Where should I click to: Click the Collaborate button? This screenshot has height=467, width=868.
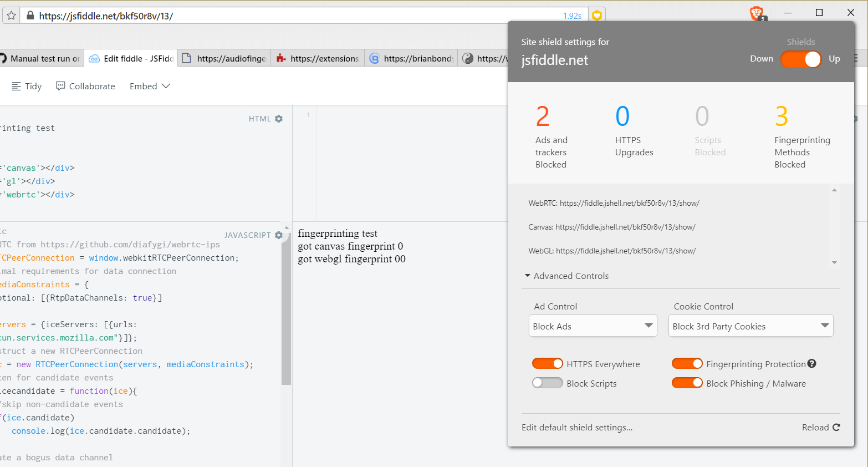pyautogui.click(x=86, y=86)
